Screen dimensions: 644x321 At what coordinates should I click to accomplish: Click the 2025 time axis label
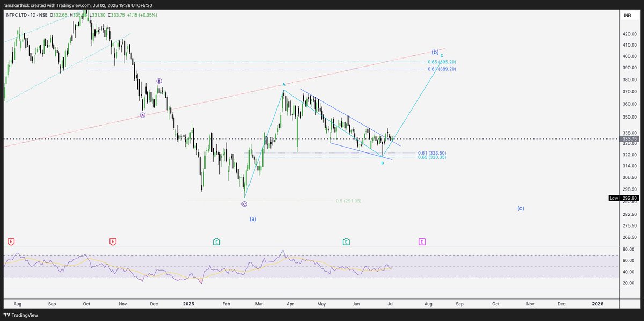click(x=188, y=303)
